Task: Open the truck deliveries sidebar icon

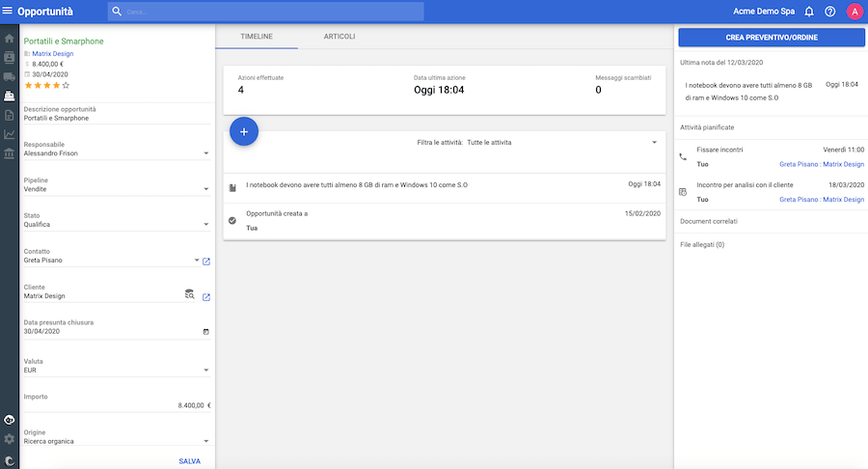Action: [x=9, y=77]
